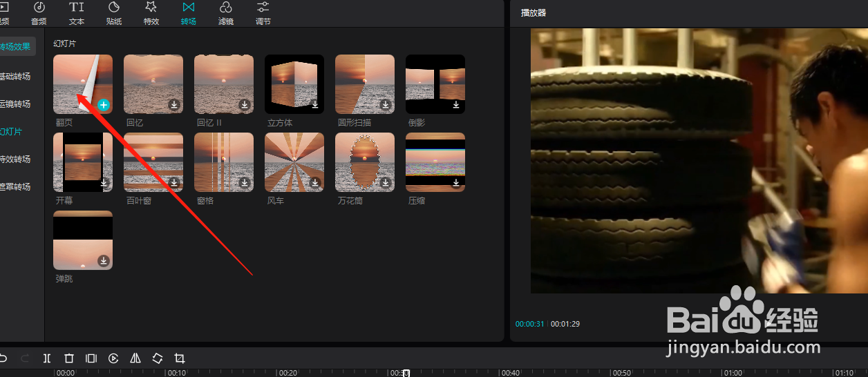Screen dimensions: 868x377
Task: Click the 00:40 mark on timeline ruler
Action: click(x=510, y=373)
